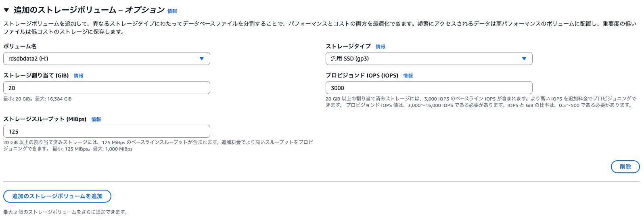Collapse the 追加のストレージボリューム section triangle
The height and width of the screenshot is (220, 644).
(x=6, y=10)
